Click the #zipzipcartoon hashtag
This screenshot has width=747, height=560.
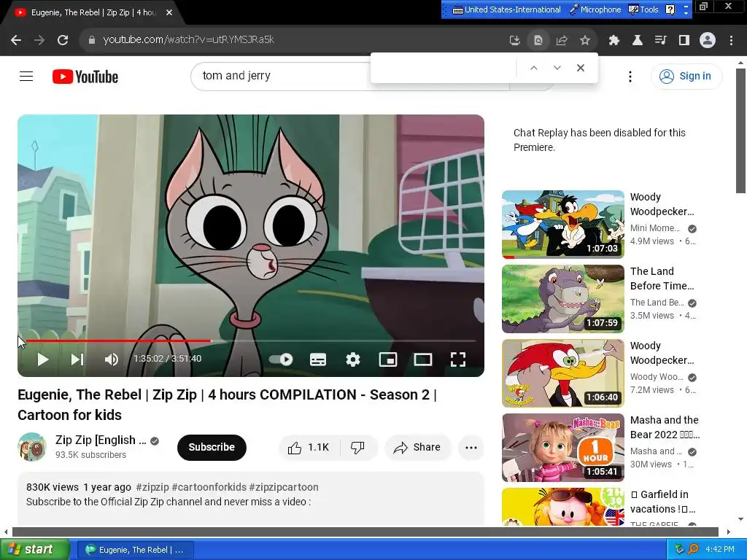tap(284, 487)
